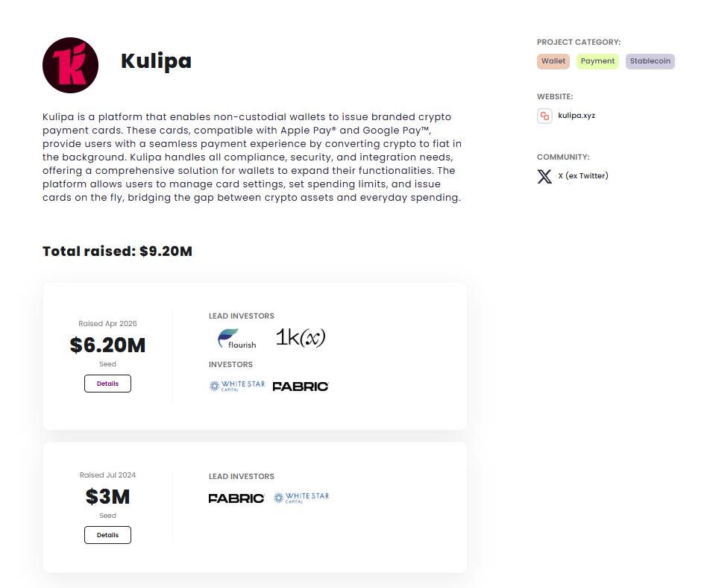710x588 pixels.
Task: Click the website icon beside kulipa.xyz
Action: [x=544, y=116]
